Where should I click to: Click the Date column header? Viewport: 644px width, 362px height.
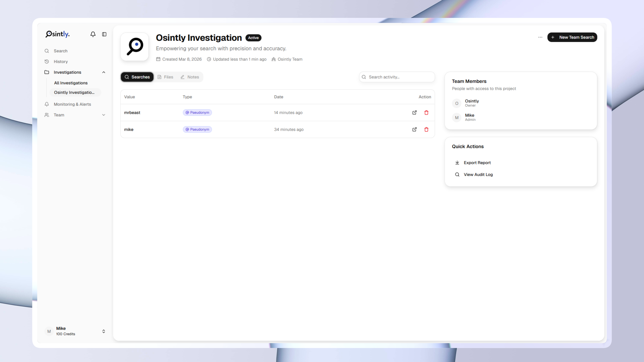(279, 97)
